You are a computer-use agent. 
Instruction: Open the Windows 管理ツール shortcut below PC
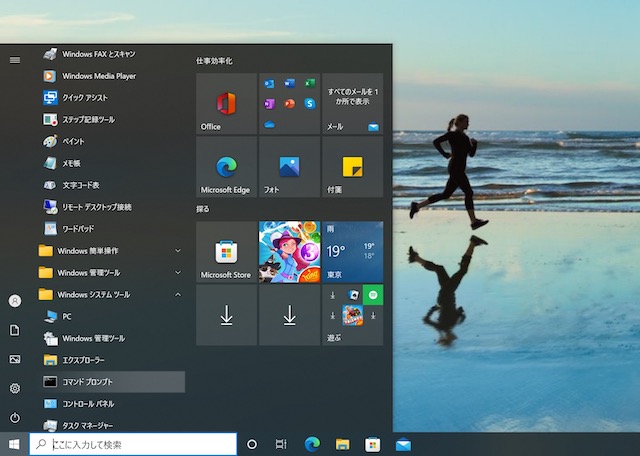coord(110,338)
